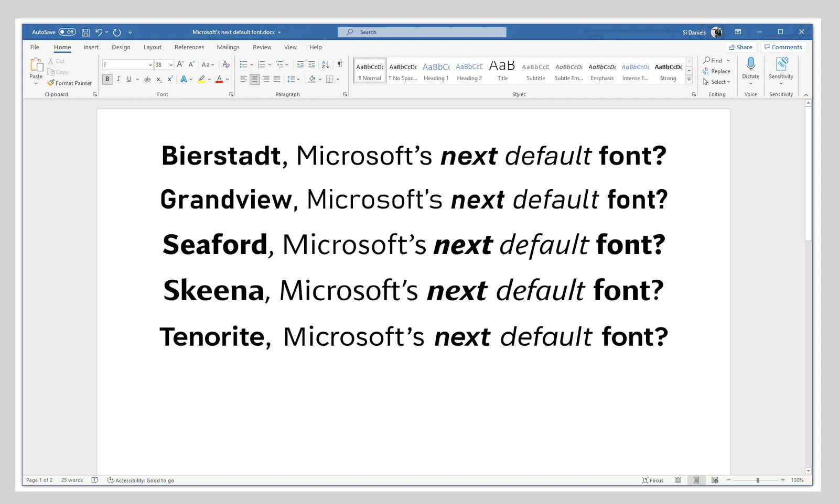
Task: Open numbering list dropdown arrow
Action: [x=270, y=65]
